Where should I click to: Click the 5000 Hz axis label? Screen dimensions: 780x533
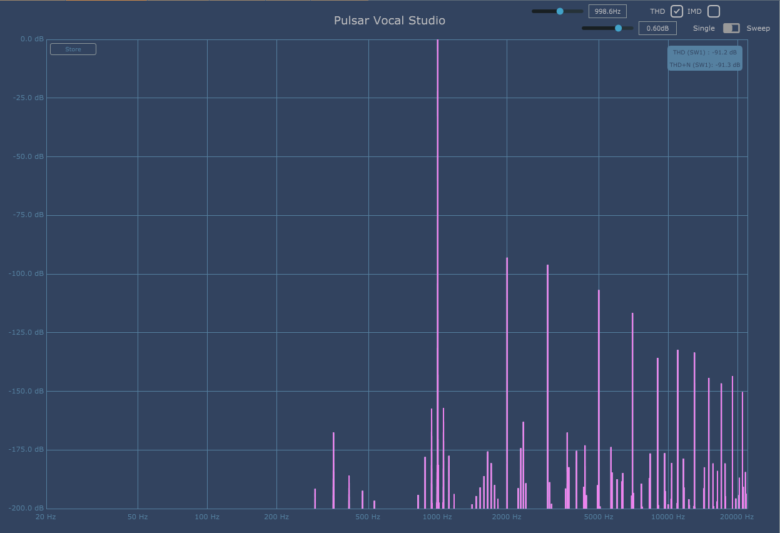tap(598, 517)
